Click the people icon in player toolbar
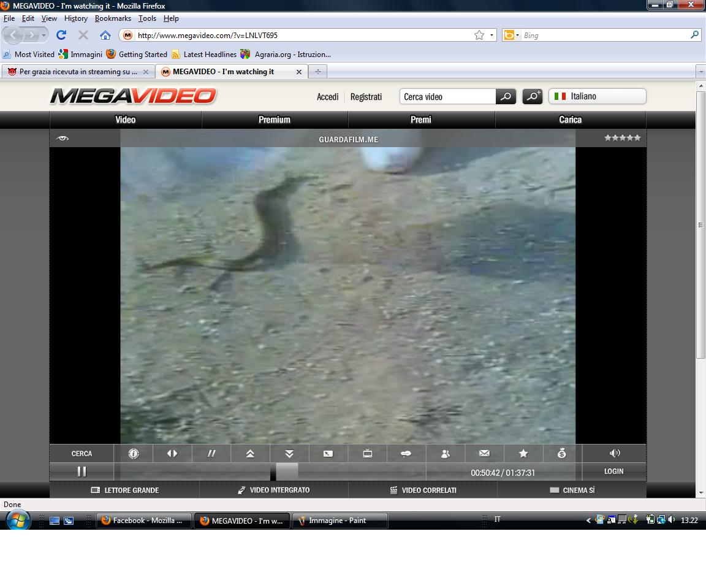Viewport: 706px width, 588px height. [446, 454]
